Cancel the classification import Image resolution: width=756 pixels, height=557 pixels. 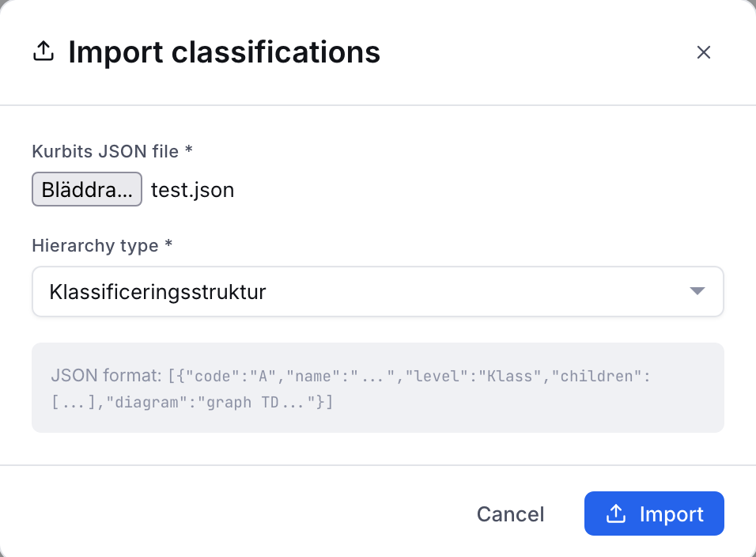(x=510, y=514)
